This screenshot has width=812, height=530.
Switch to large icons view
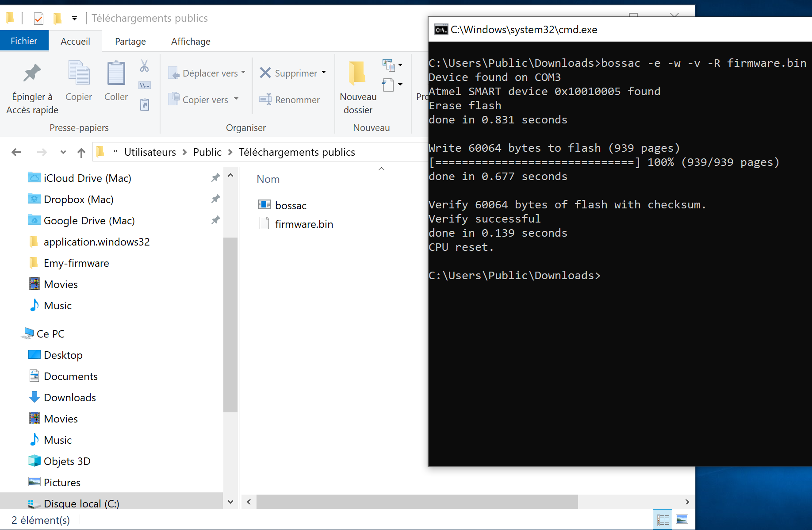[682, 519]
